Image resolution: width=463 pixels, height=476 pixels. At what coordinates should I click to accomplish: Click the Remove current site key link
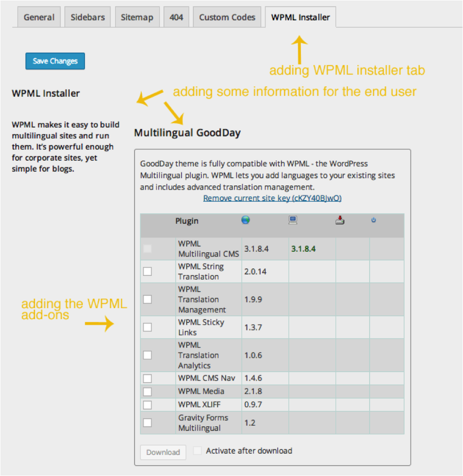click(x=272, y=198)
